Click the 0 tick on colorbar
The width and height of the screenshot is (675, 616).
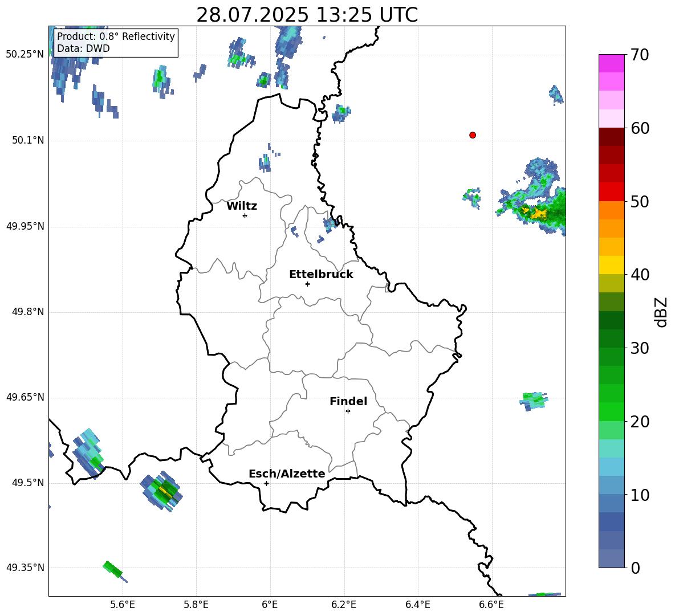[x=635, y=568]
